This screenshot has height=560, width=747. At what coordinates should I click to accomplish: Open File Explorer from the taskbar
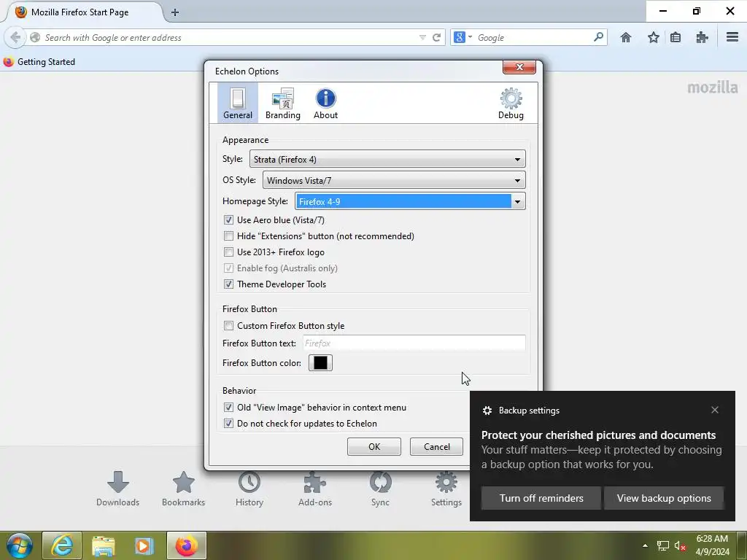104,545
